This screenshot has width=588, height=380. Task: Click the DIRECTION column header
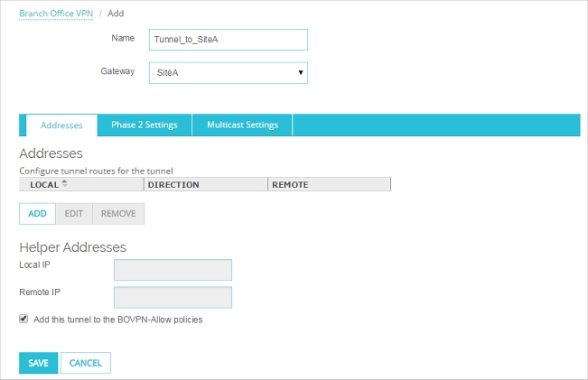coord(206,184)
